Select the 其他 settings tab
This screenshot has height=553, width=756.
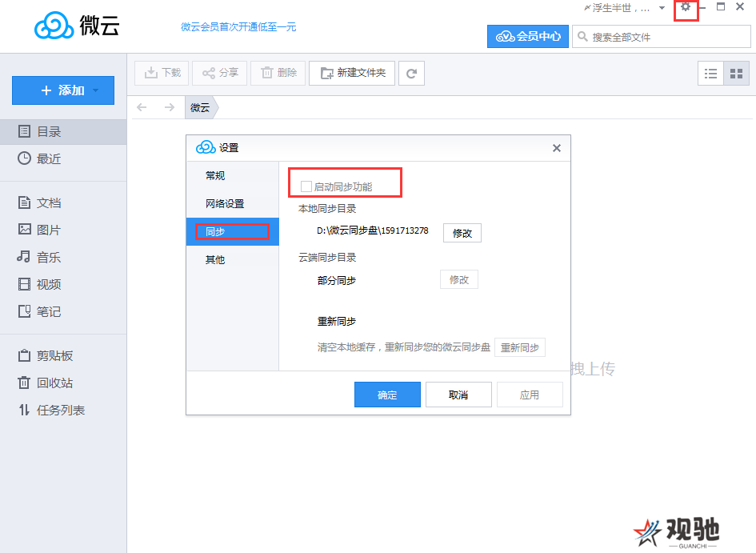click(232, 259)
